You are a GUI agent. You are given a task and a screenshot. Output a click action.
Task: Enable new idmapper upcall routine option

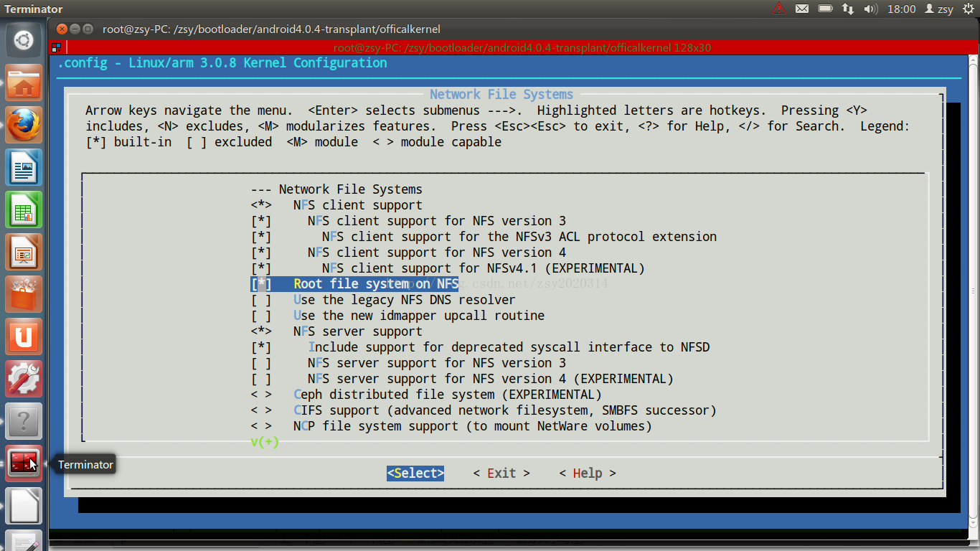tap(397, 316)
